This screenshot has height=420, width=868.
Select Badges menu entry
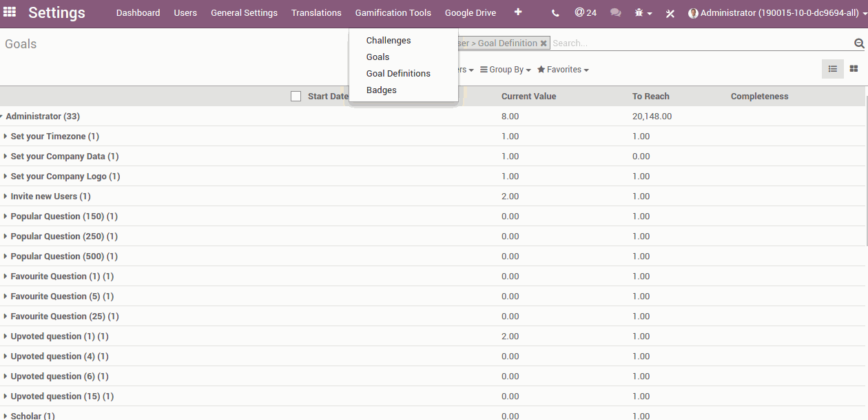pyautogui.click(x=382, y=90)
